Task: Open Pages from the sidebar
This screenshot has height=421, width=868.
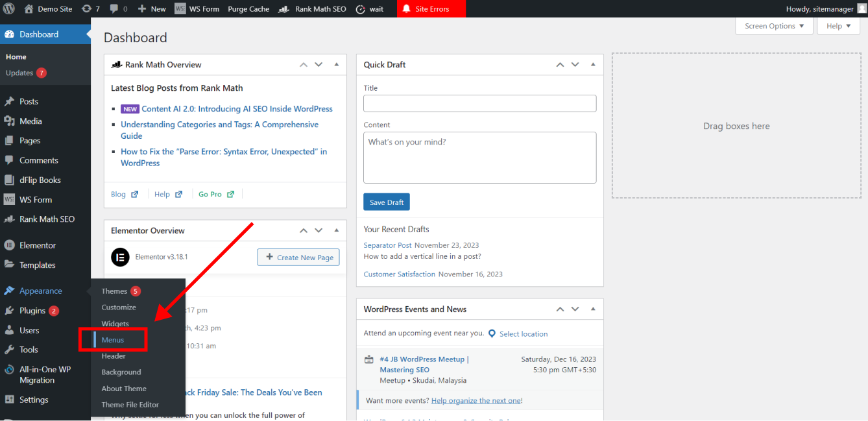Action: pyautogui.click(x=30, y=140)
